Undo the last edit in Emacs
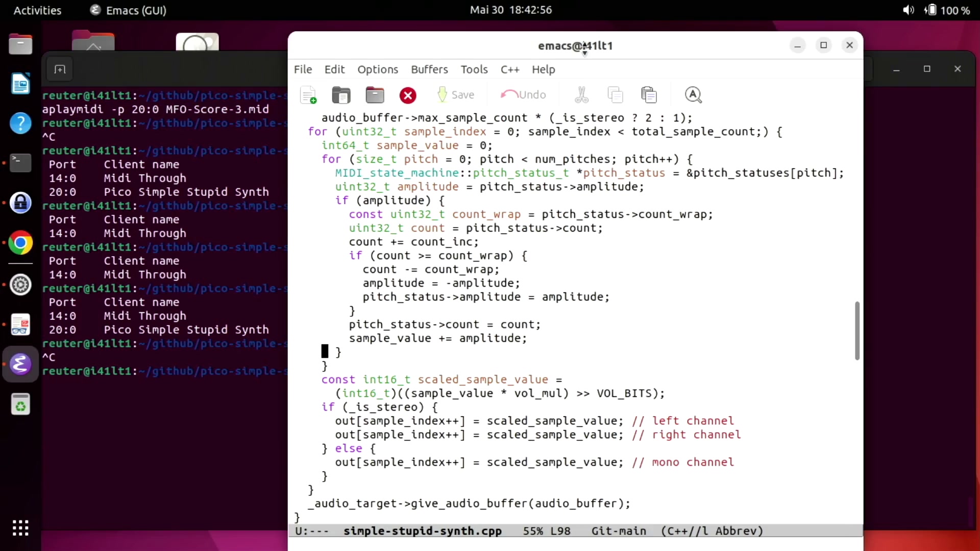The width and height of the screenshot is (980, 551). point(523,95)
